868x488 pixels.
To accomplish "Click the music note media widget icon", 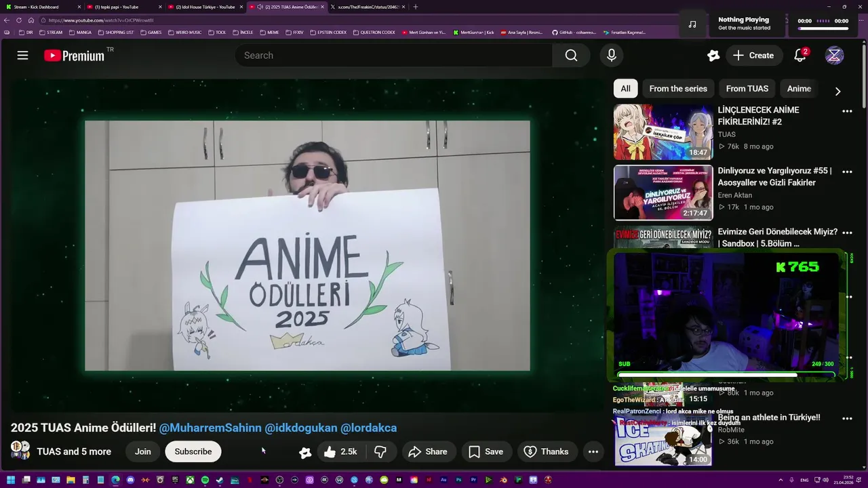I will coord(692,24).
